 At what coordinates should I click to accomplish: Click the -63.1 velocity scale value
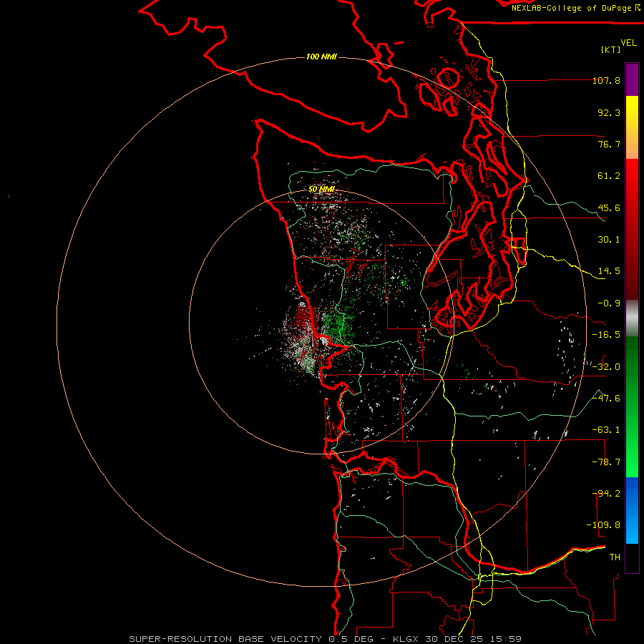pyautogui.click(x=606, y=430)
